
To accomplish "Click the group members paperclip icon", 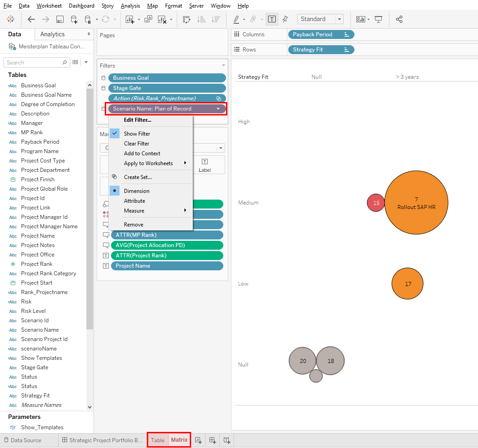I will point(253,20).
